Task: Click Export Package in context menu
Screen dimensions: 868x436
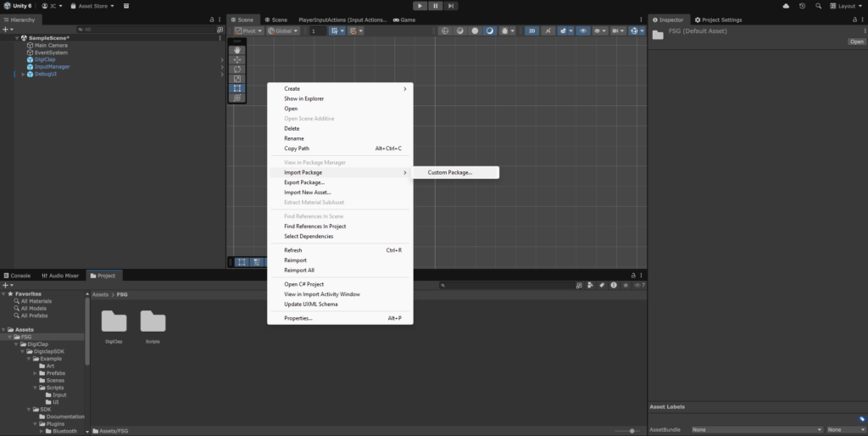Action: [x=303, y=182]
